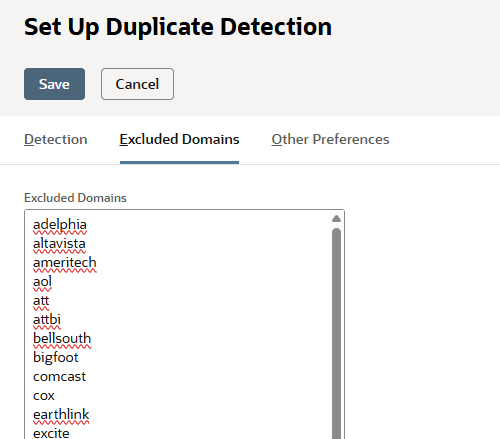Screen dimensions: 500x439
Task: Click 'bigfoot' in the domains list
Action: pyautogui.click(x=56, y=358)
